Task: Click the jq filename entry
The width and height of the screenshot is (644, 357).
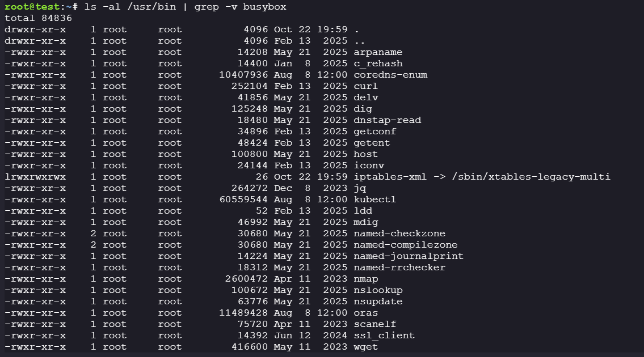Action: 359,188
